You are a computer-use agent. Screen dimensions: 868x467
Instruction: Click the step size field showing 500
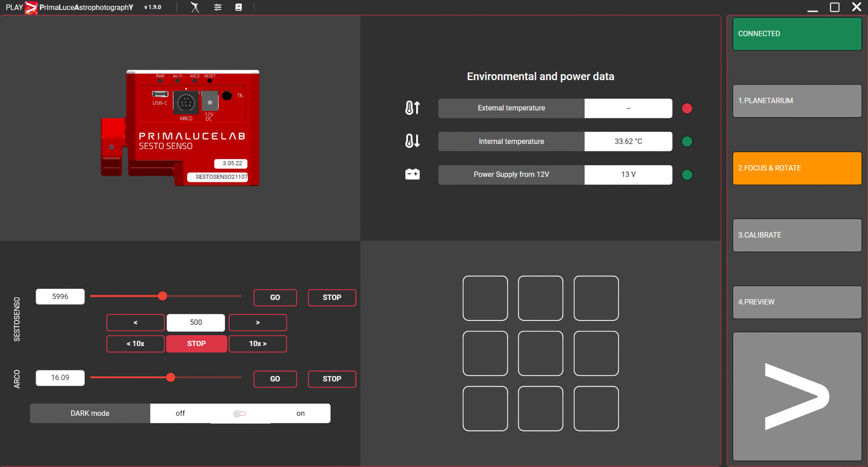pos(195,323)
